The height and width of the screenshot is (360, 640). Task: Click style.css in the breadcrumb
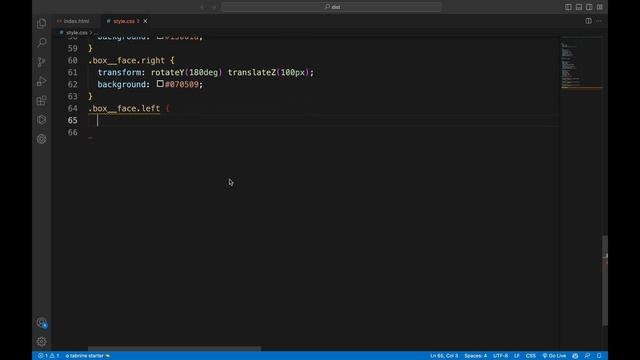point(76,33)
